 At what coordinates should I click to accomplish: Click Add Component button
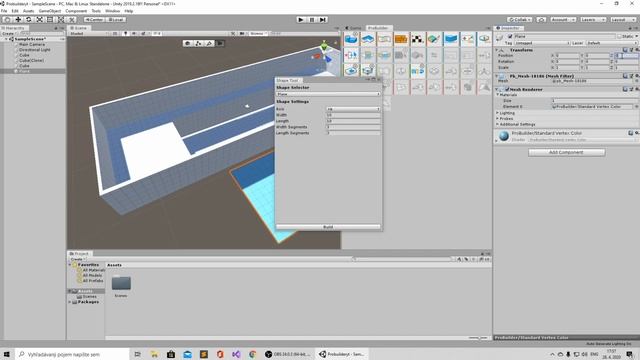point(566,152)
